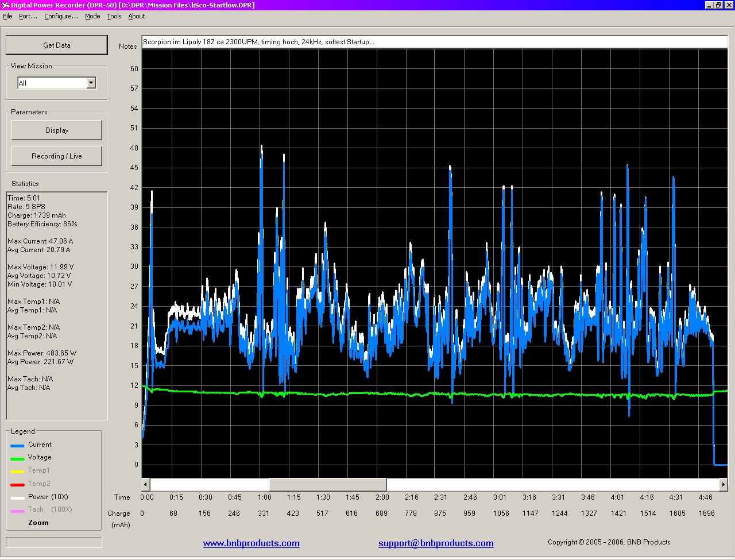Open the File menu
Screen dimensions: 735x560
point(7,16)
